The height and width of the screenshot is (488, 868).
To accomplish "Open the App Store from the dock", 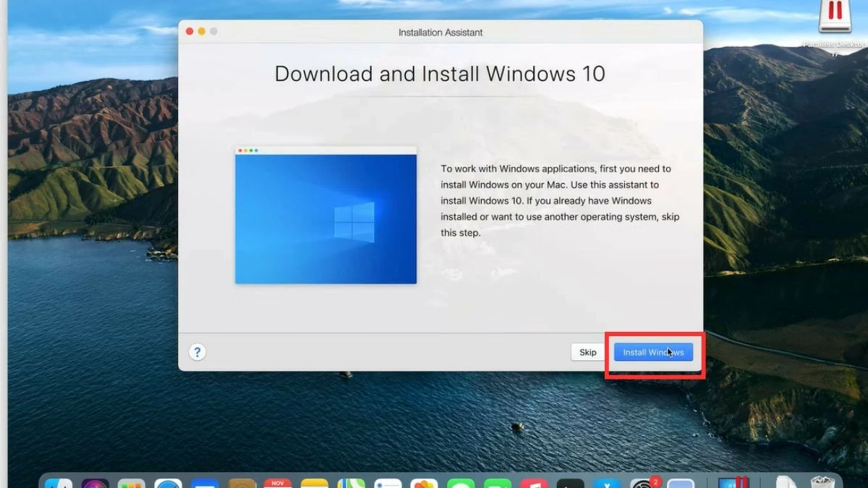I will (606, 484).
